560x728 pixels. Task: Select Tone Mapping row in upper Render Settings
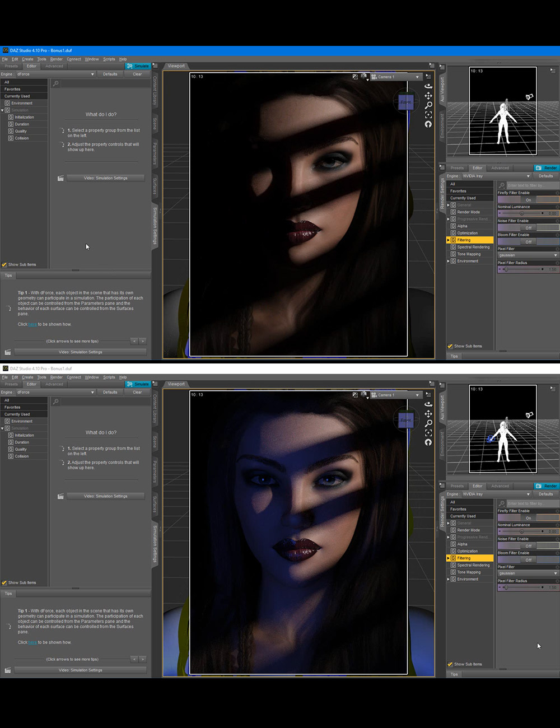pyautogui.click(x=470, y=254)
